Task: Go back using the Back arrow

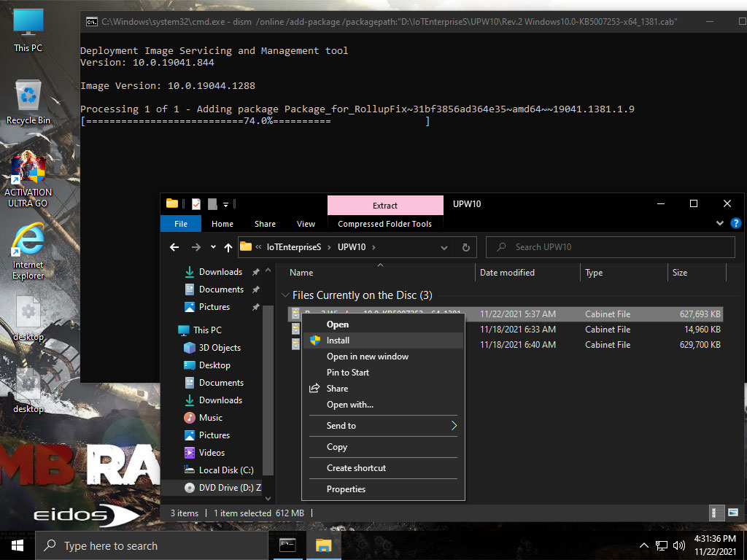Action: (174, 247)
